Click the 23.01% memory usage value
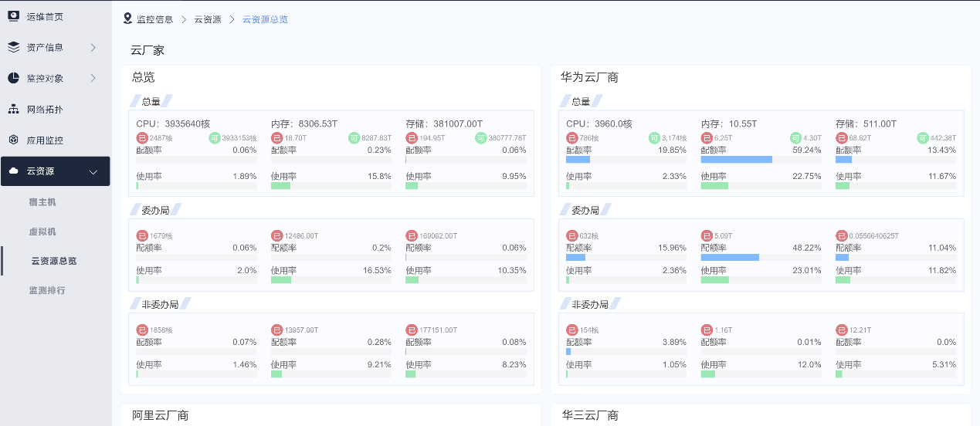The width and height of the screenshot is (980, 426). click(807, 270)
